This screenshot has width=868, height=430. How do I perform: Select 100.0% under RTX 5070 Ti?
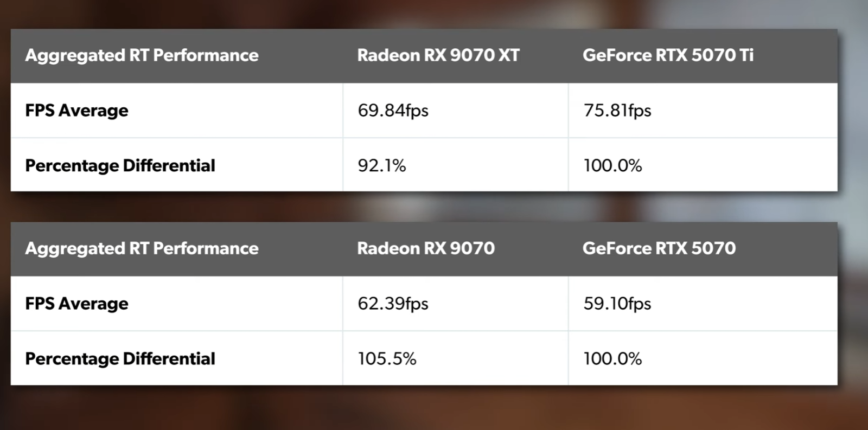tap(703, 165)
